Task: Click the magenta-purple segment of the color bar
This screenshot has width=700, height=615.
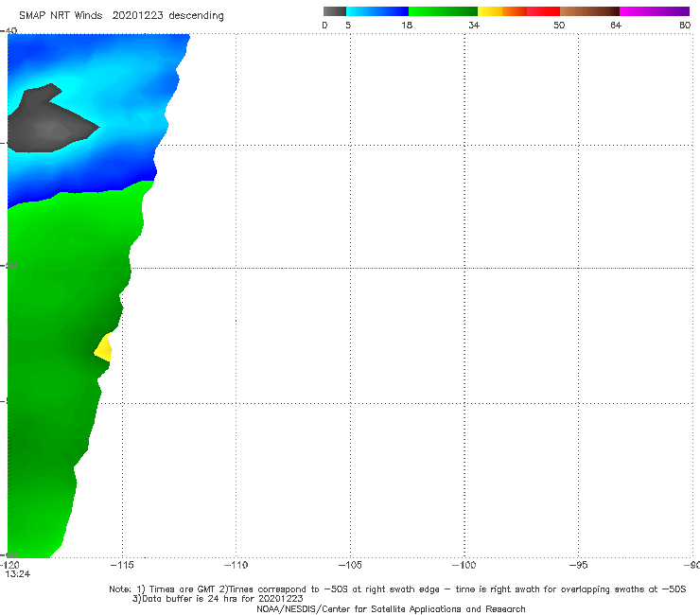Action: pos(655,11)
